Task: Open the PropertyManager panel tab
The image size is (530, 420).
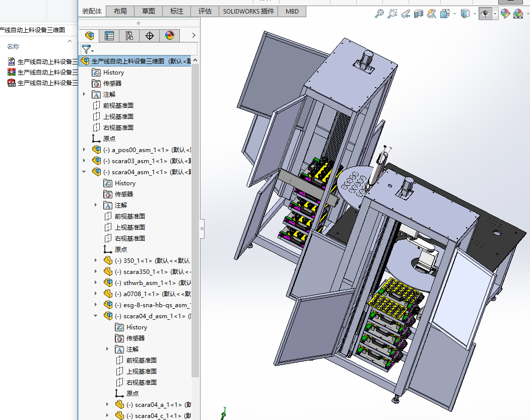Action: tap(109, 35)
